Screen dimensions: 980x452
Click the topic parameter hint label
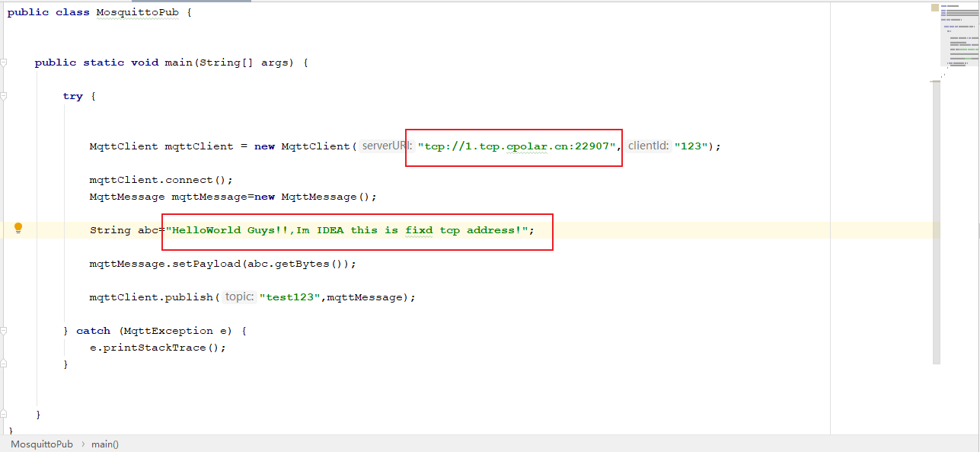(239, 297)
